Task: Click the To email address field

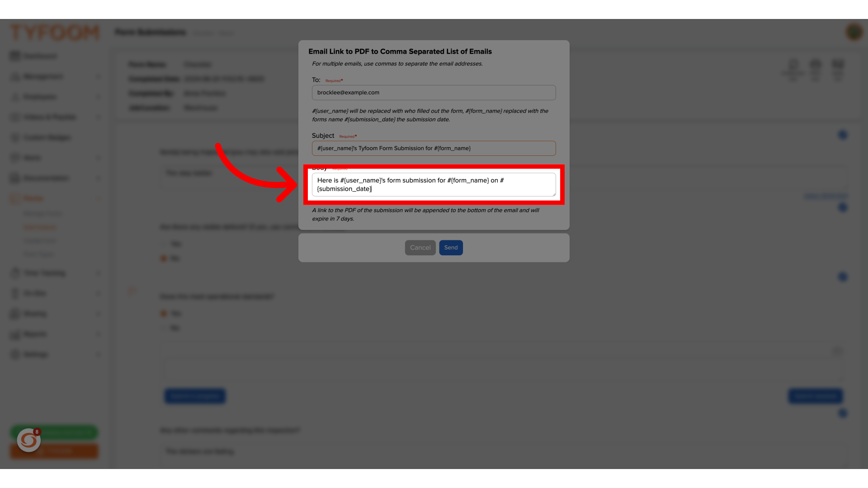Action: [434, 93]
